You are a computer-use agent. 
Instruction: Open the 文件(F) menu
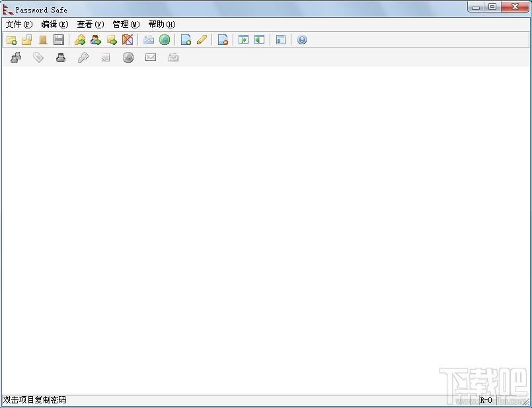coord(19,24)
